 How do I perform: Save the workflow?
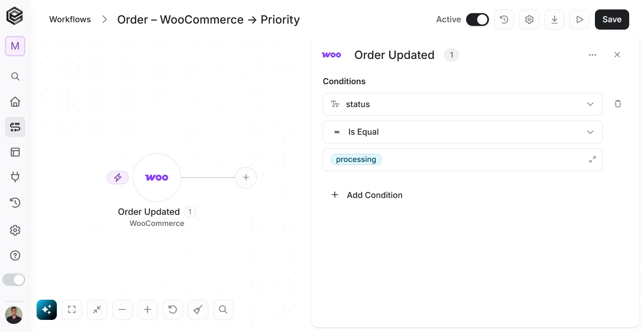(612, 20)
